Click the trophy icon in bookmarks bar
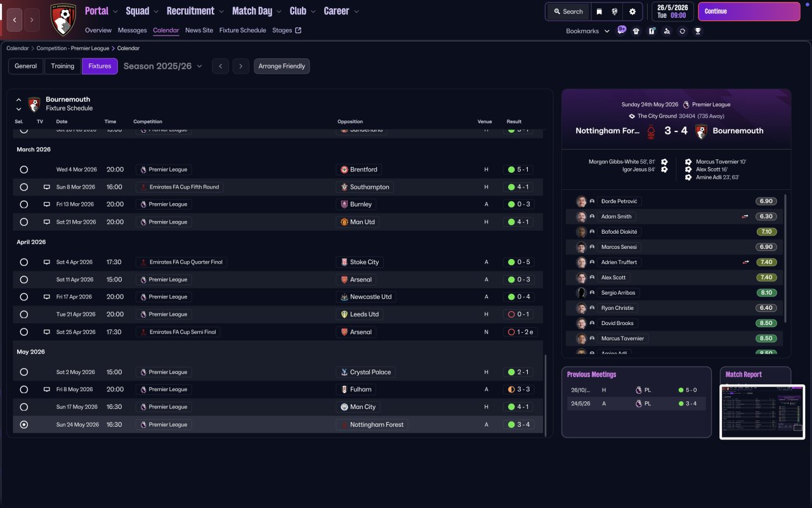This screenshot has height=508, width=812. pos(698,31)
